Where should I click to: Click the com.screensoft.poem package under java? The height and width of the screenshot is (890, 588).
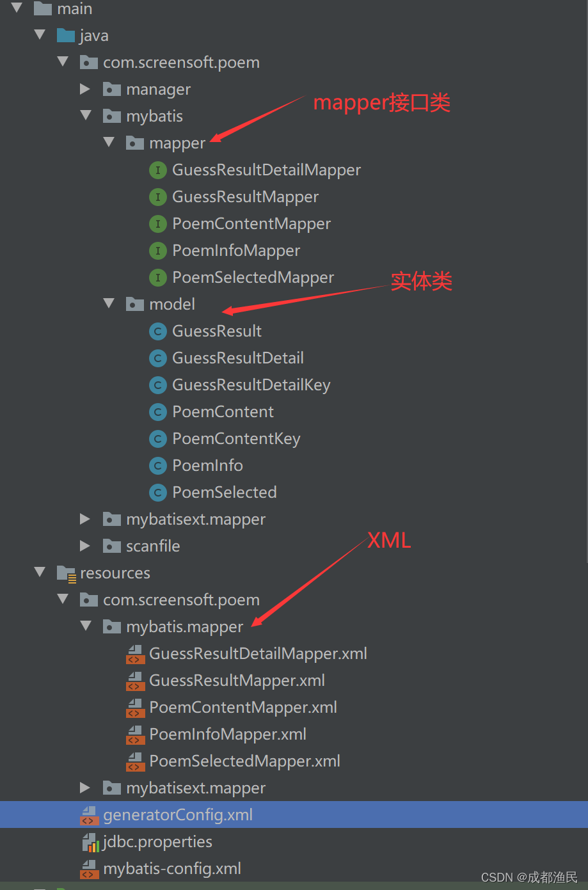coord(181,63)
